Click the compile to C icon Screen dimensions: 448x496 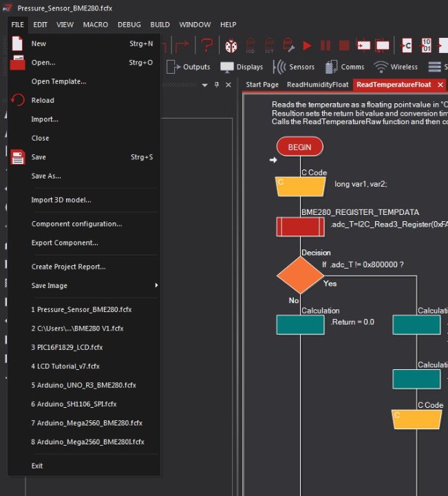[x=406, y=46]
